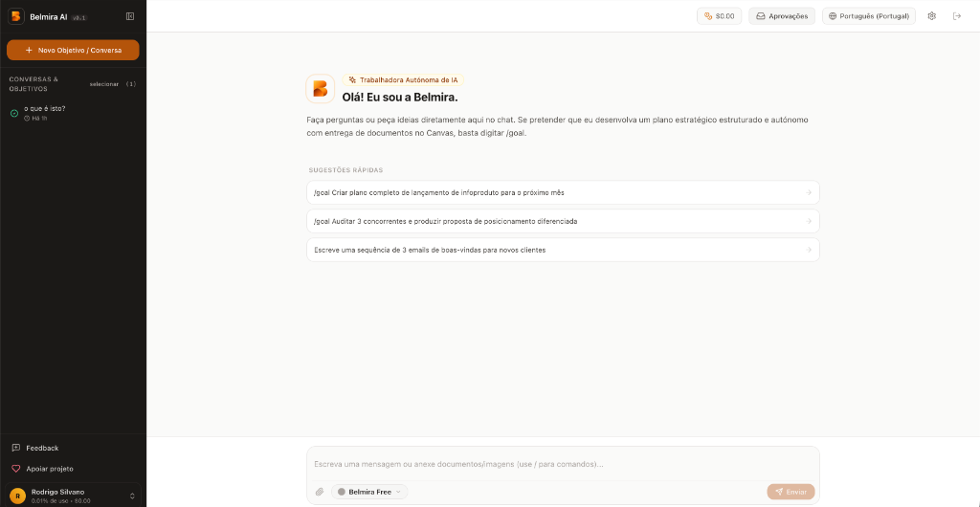Click the 'CONVERSAS & OBJETIVOS' section label

click(34, 84)
